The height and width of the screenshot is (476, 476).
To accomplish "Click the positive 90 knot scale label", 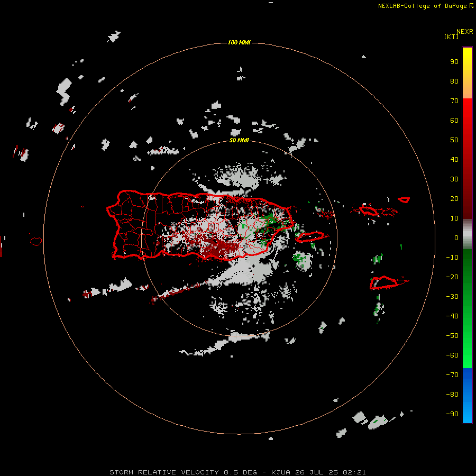I will [454, 62].
